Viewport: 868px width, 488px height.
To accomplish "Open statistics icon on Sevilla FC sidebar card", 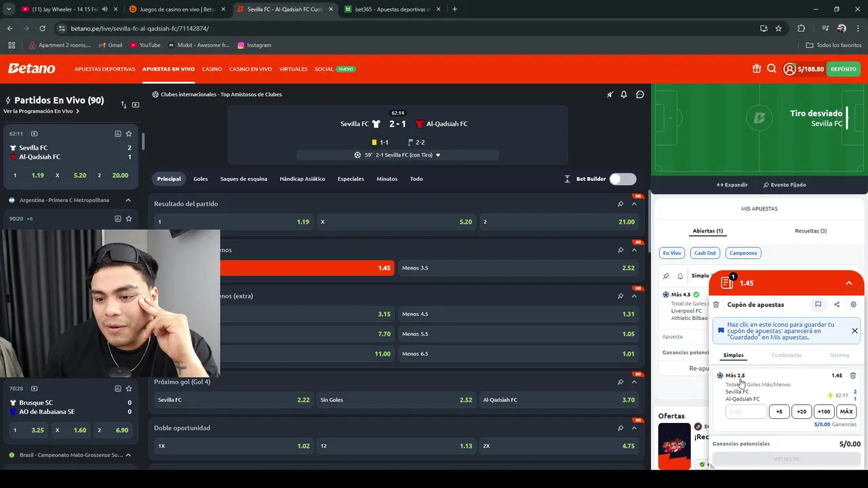I will pos(117,134).
